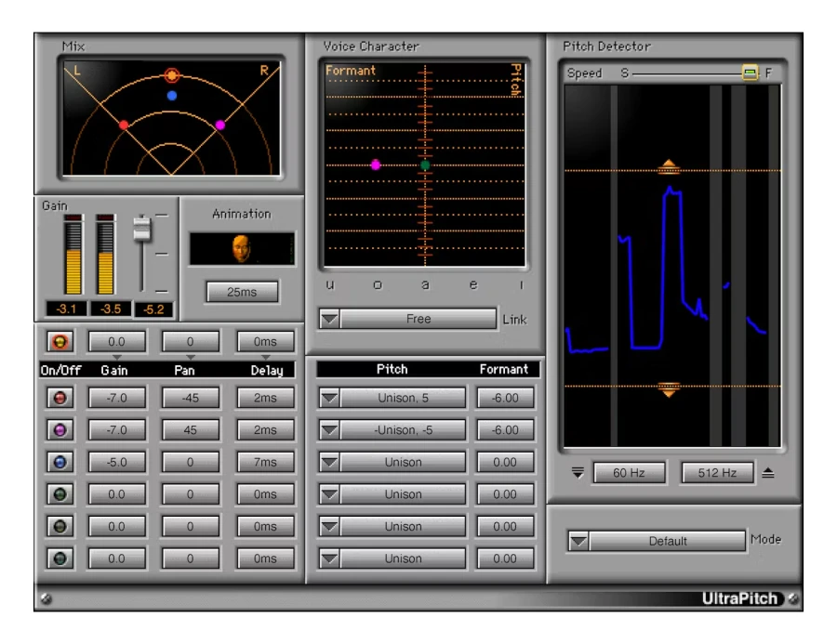Screen dimensions: 837x644
Task: Click the magenta voice pan 45 field
Action: point(190,430)
